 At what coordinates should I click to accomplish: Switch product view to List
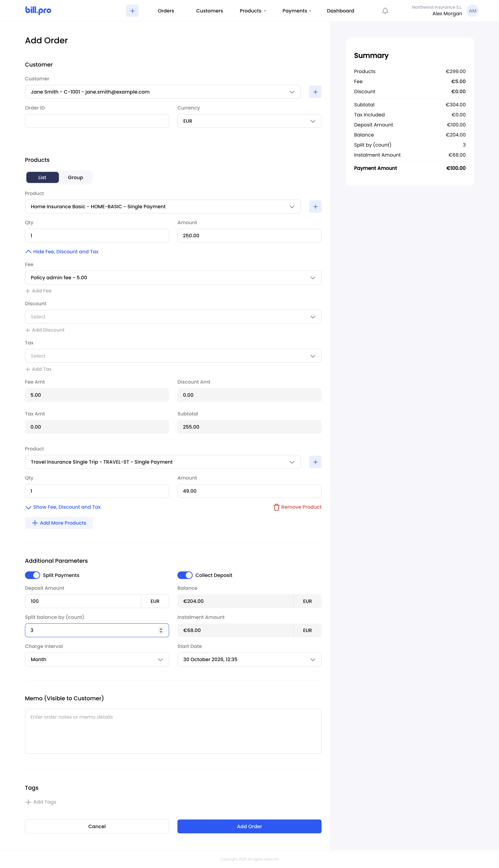pos(42,178)
